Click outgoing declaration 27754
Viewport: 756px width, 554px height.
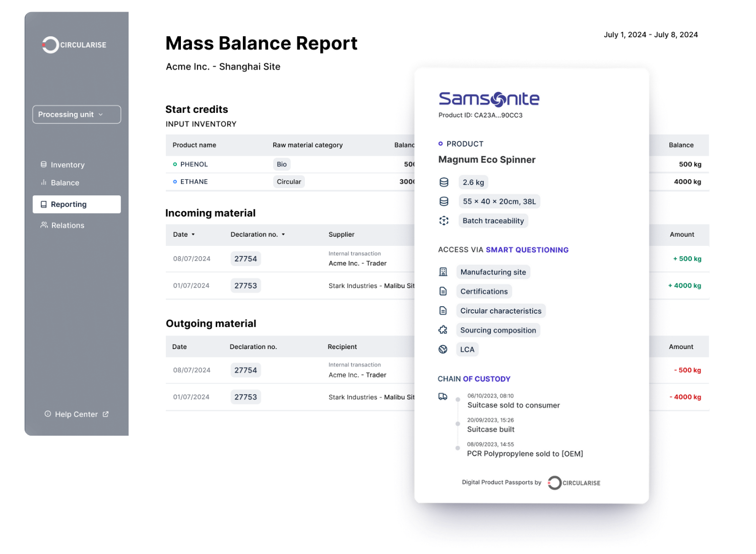[245, 370]
